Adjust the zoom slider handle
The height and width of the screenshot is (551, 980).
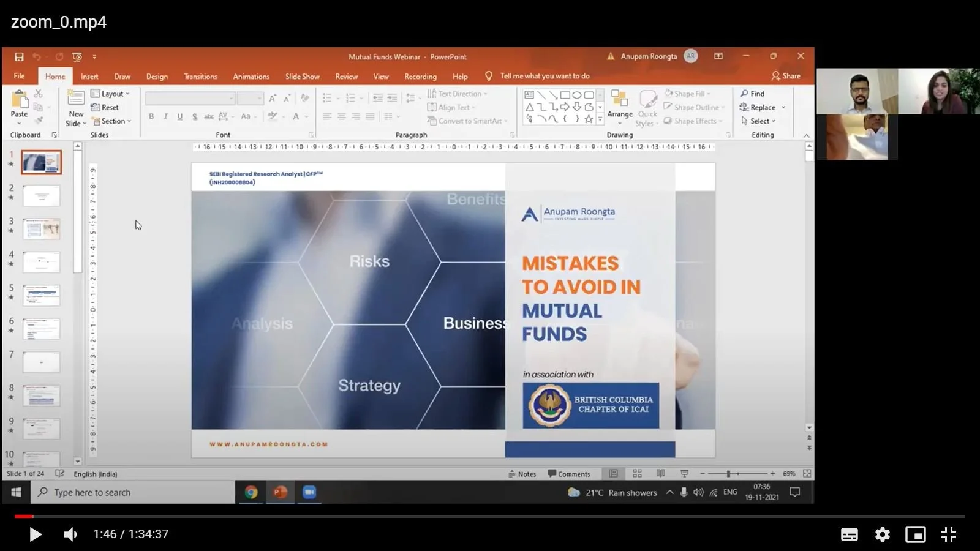pyautogui.click(x=728, y=474)
